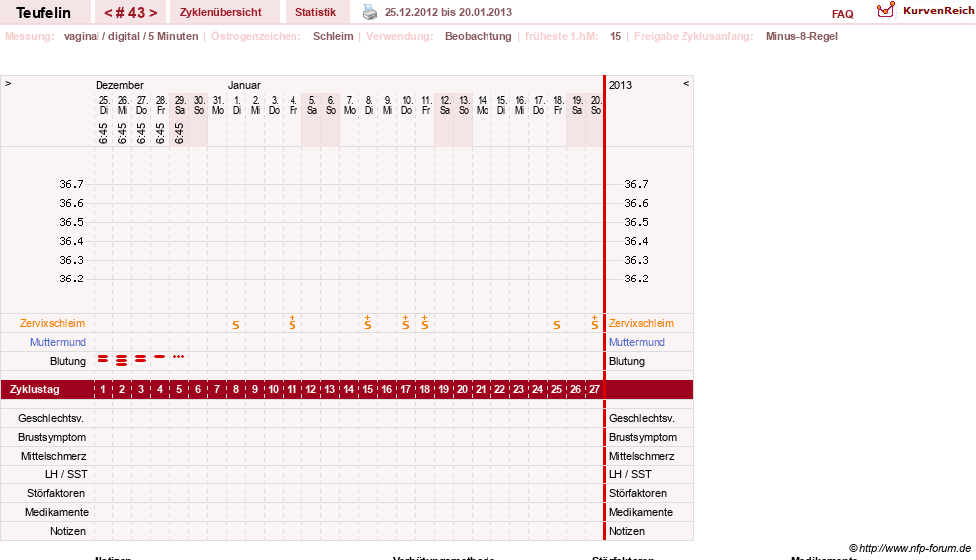Click the Minus-8-Regel setting text
The image size is (976, 560).
[x=802, y=36]
